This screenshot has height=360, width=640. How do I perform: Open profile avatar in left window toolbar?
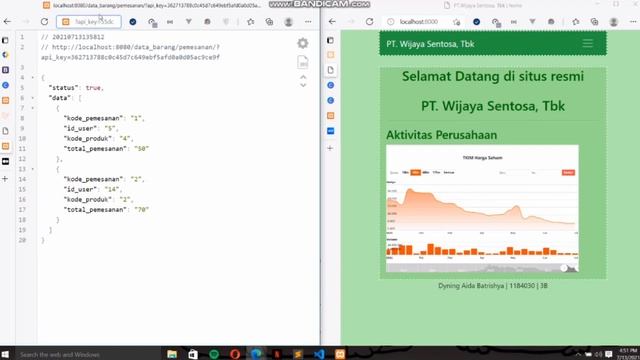pyautogui.click(x=289, y=22)
